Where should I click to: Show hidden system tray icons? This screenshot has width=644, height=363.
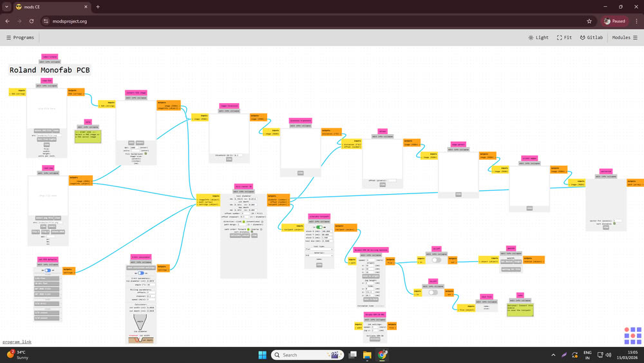553,355
